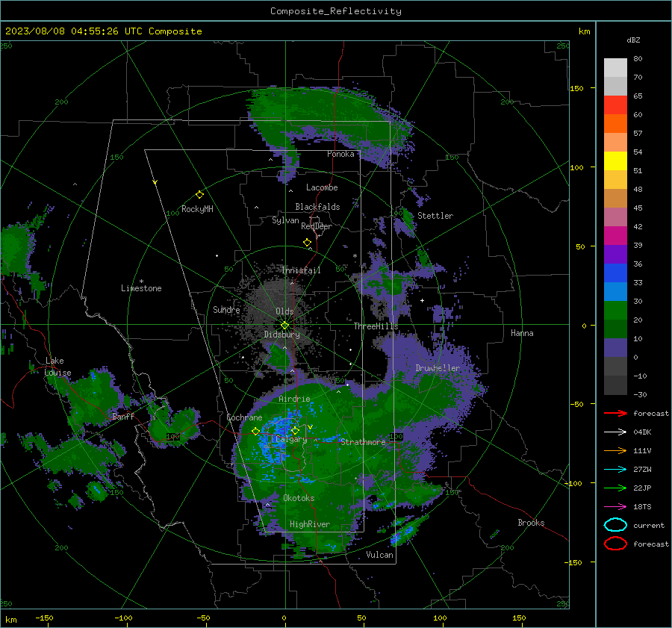Click the orange 111V arrow legend icon

pyautogui.click(x=615, y=450)
